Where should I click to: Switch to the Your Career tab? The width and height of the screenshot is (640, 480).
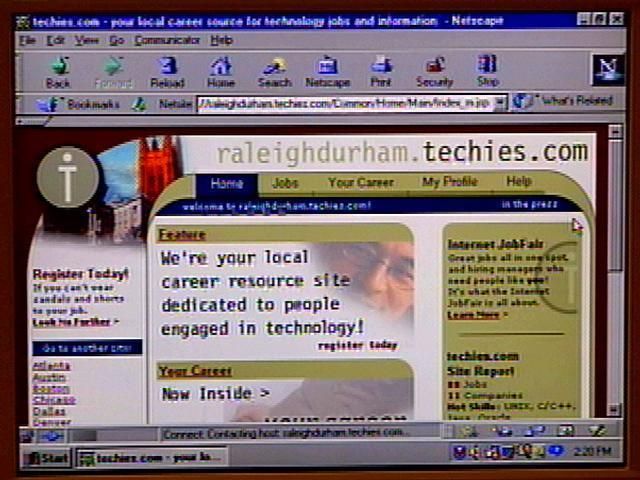360,183
